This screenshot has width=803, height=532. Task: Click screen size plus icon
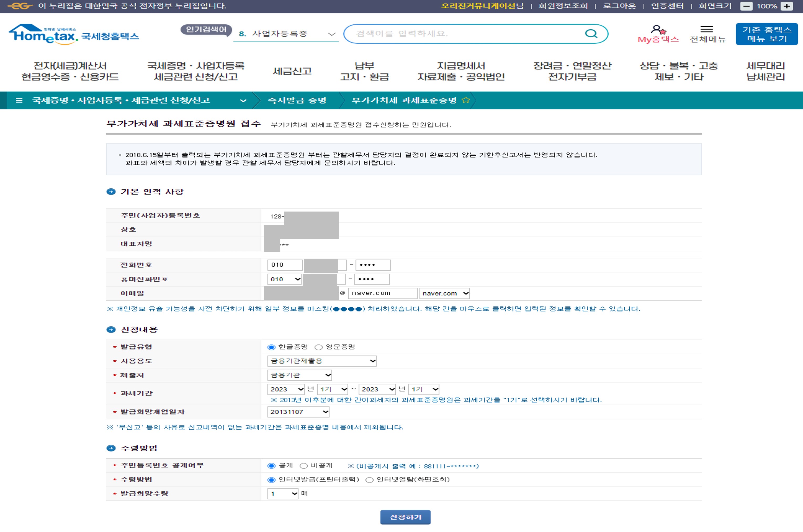[787, 6]
